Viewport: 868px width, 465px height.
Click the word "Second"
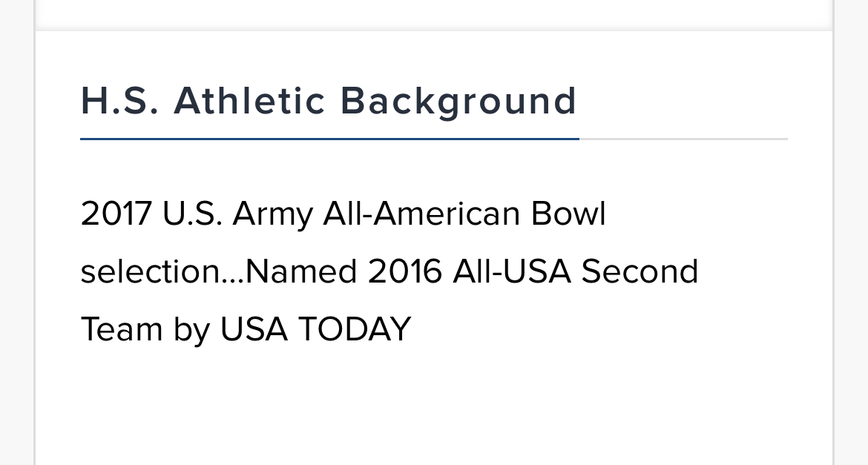pyautogui.click(x=640, y=271)
